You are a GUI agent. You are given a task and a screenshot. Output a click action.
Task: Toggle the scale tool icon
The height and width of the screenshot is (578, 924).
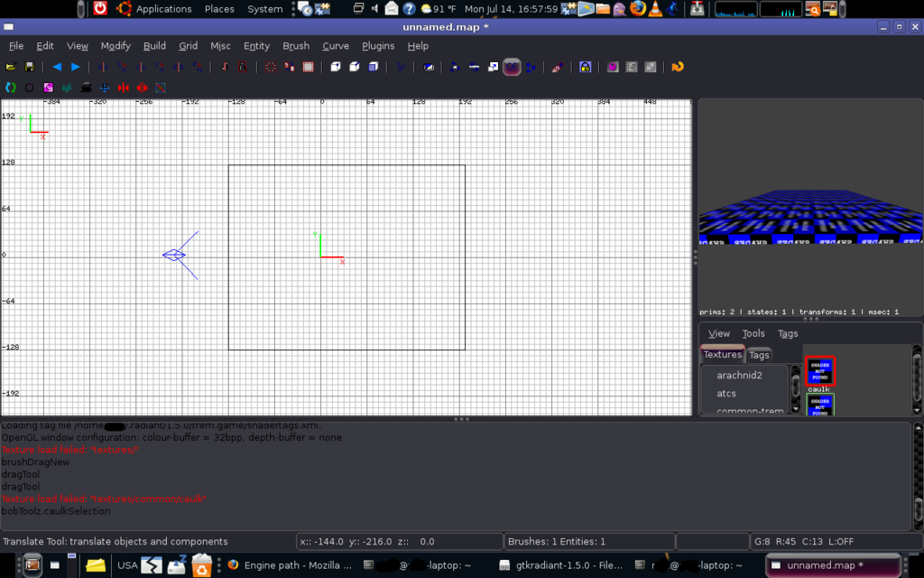[493, 67]
